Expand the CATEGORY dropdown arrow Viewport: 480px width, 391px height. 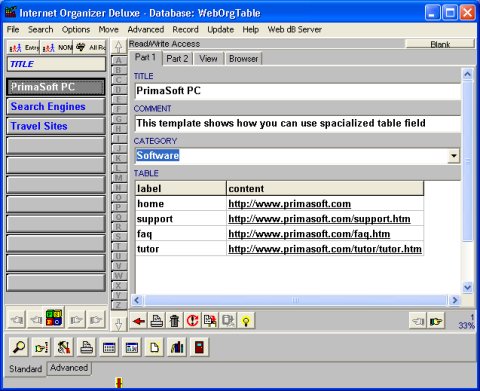pyautogui.click(x=454, y=156)
